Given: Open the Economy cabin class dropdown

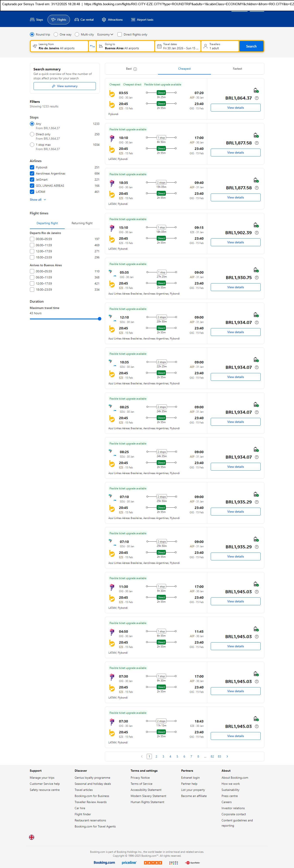Looking at the screenshot, I should click(x=105, y=34).
